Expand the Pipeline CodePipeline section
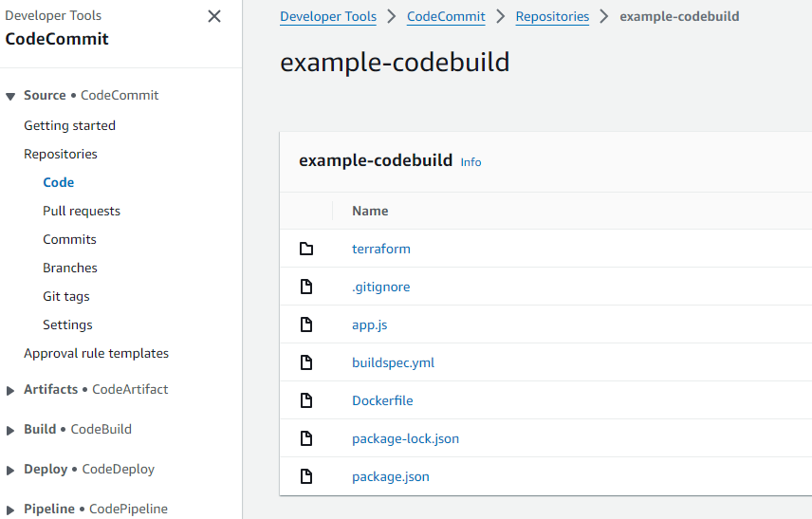Image resolution: width=812 pixels, height=519 pixels. pyautogui.click(x=10, y=510)
